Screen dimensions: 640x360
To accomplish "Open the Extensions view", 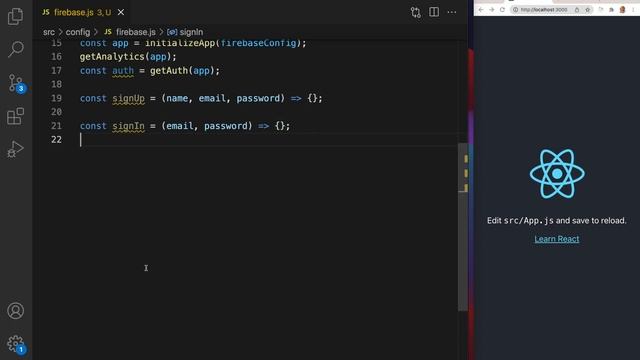I will pyautogui.click(x=16, y=116).
